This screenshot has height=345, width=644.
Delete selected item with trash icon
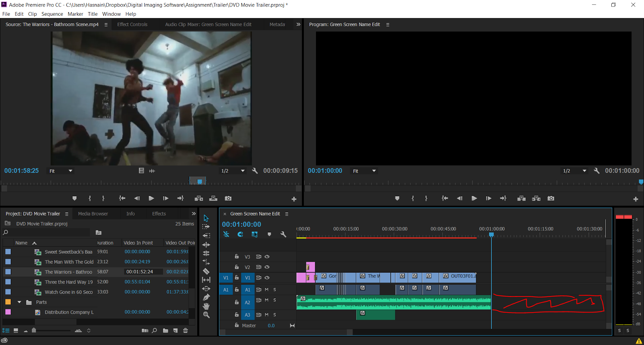click(186, 331)
